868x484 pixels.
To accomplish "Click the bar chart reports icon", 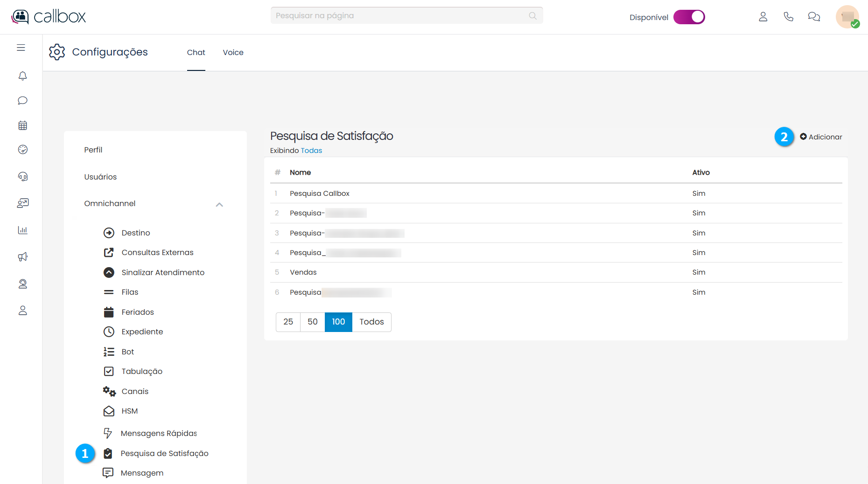I will (x=22, y=230).
